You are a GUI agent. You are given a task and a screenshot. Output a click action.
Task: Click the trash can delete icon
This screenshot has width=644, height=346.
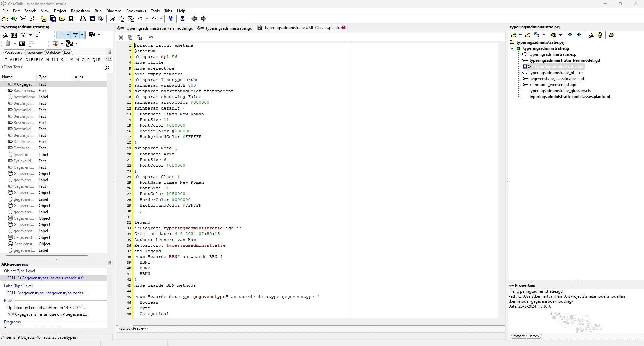(x=8, y=43)
